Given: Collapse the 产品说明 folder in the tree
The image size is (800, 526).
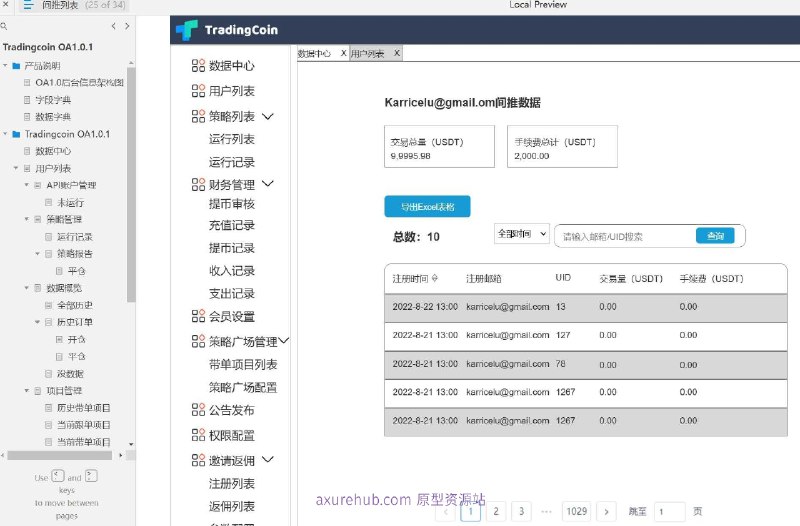Looking at the screenshot, I should coord(5,65).
